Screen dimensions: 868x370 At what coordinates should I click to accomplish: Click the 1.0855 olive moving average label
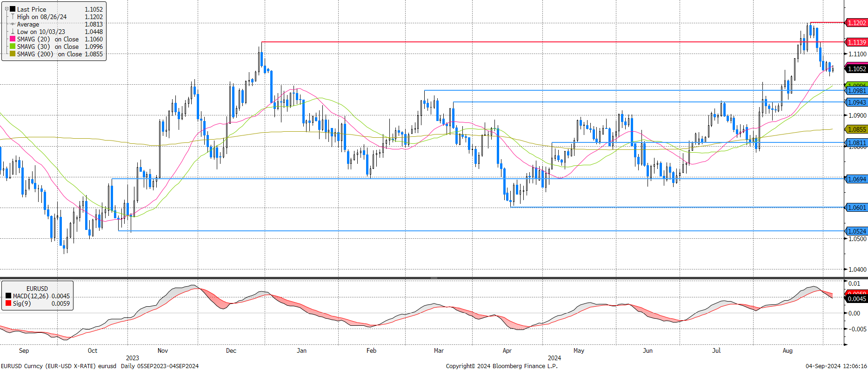[x=856, y=129]
